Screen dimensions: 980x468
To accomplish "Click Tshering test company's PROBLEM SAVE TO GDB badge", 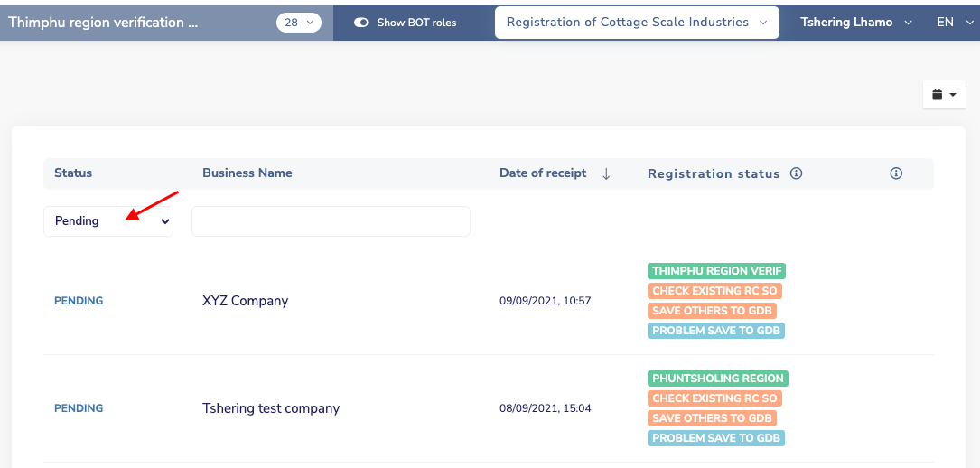I will pyautogui.click(x=716, y=438).
